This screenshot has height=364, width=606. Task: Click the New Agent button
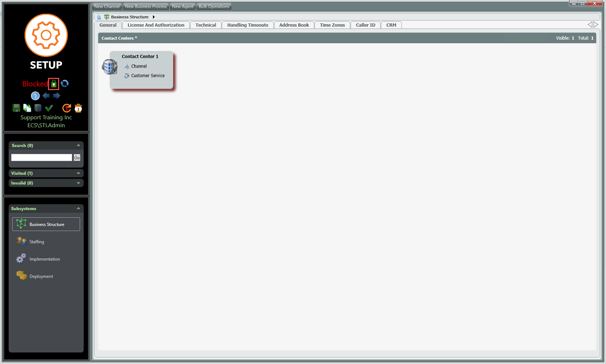point(183,6)
